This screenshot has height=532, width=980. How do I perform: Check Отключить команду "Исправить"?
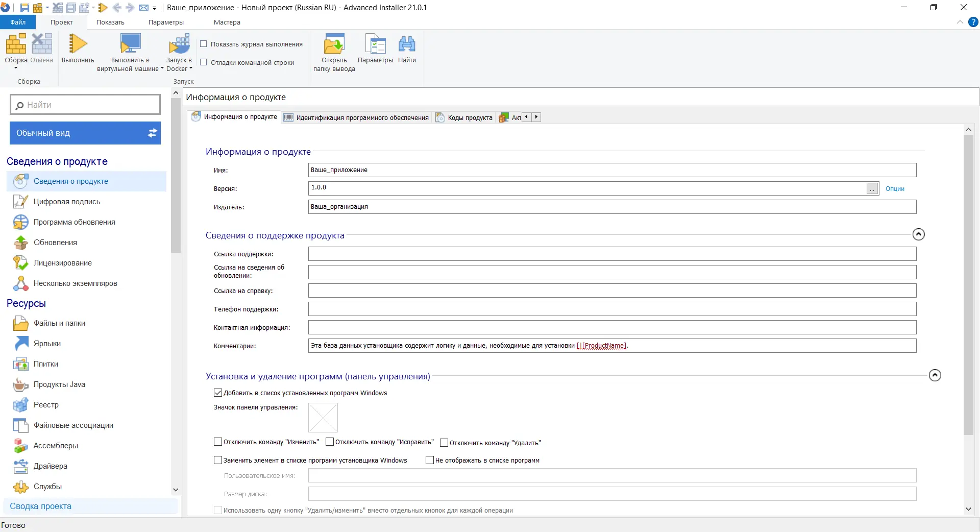point(330,442)
